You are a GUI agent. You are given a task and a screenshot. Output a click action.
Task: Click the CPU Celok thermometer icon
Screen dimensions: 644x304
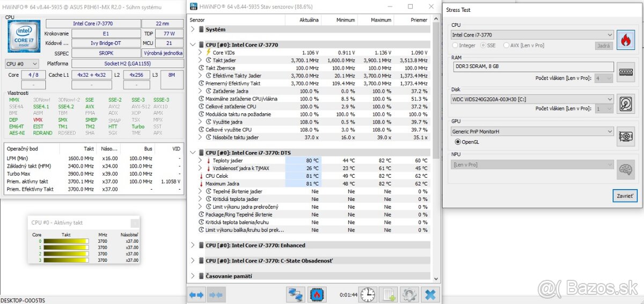[201, 176]
